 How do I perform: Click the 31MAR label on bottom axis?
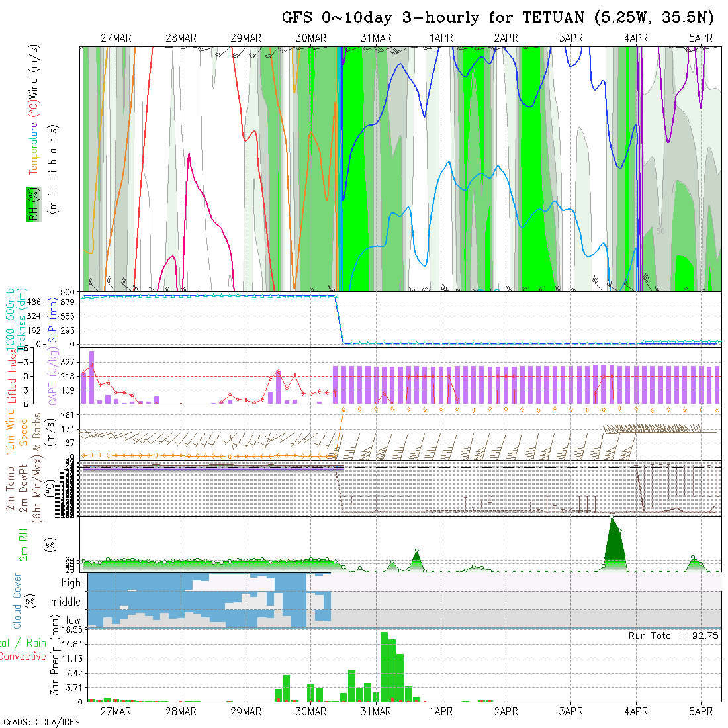(x=376, y=711)
